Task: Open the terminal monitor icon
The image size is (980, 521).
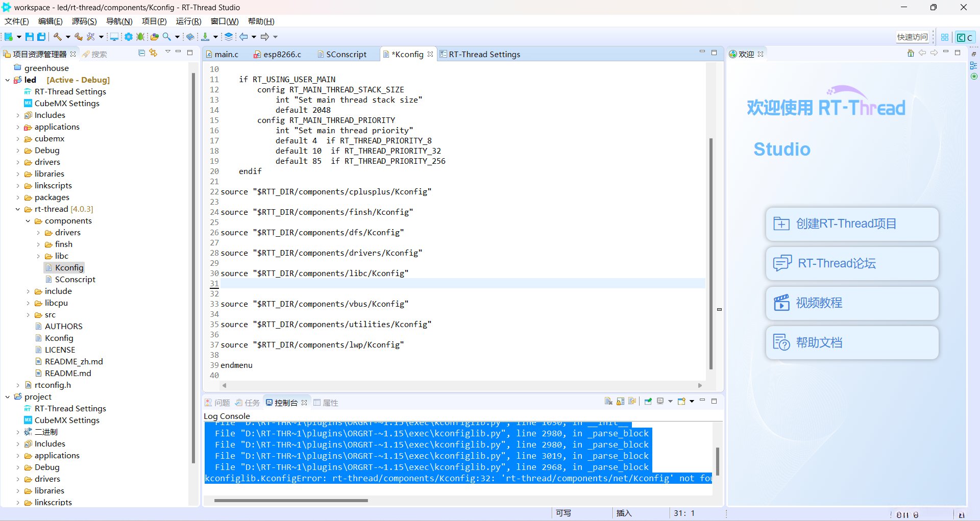Action: pos(114,37)
